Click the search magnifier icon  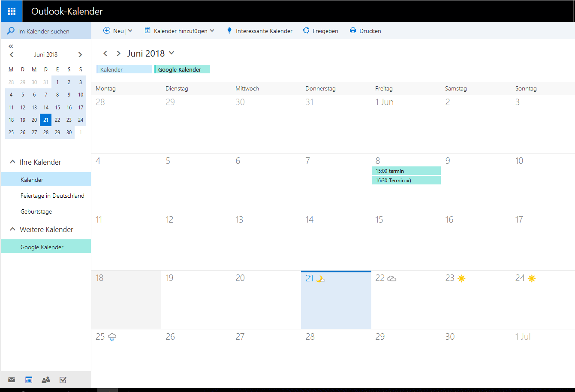(11, 31)
